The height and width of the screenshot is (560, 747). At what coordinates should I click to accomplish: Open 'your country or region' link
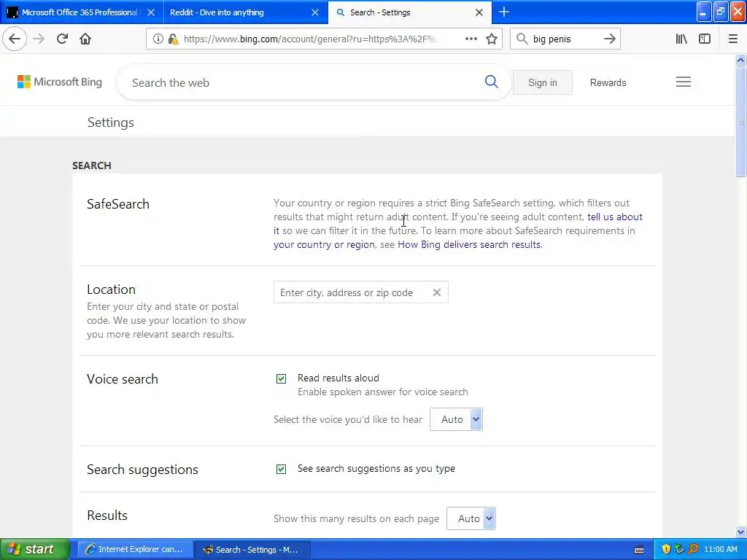pyautogui.click(x=324, y=244)
